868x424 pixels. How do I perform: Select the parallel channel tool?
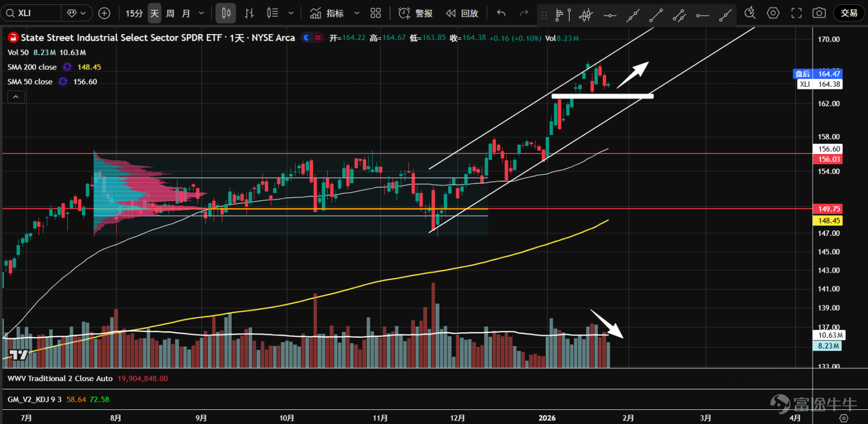[679, 15]
